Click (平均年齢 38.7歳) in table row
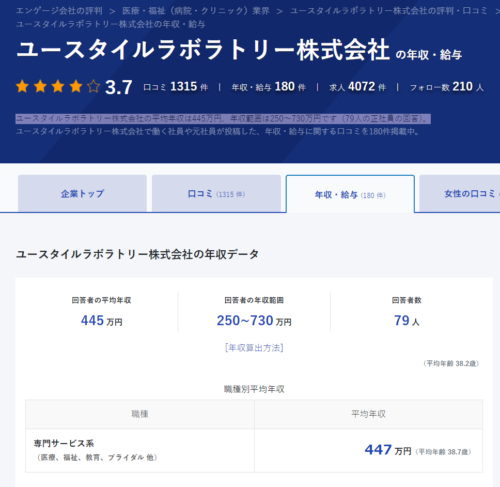Image resolution: width=500 pixels, height=487 pixels. click(443, 452)
